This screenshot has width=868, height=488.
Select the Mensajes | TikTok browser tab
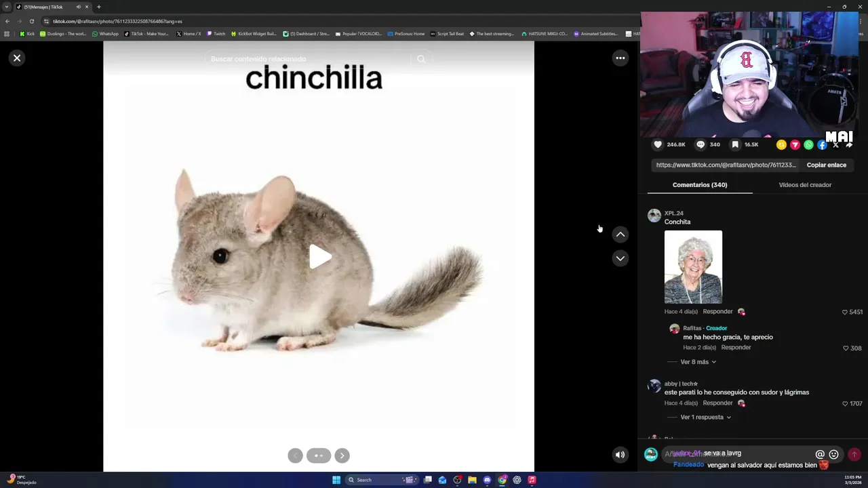coord(53,7)
